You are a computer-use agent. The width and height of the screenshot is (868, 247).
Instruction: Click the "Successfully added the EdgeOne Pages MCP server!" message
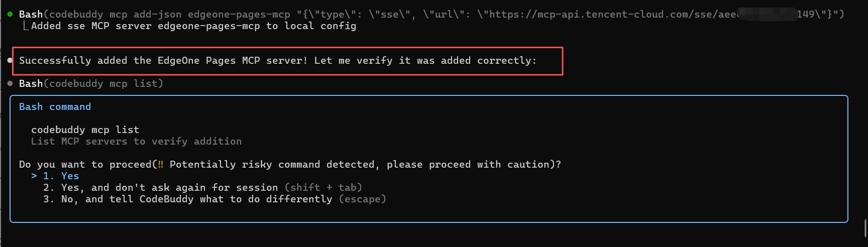tap(163, 60)
